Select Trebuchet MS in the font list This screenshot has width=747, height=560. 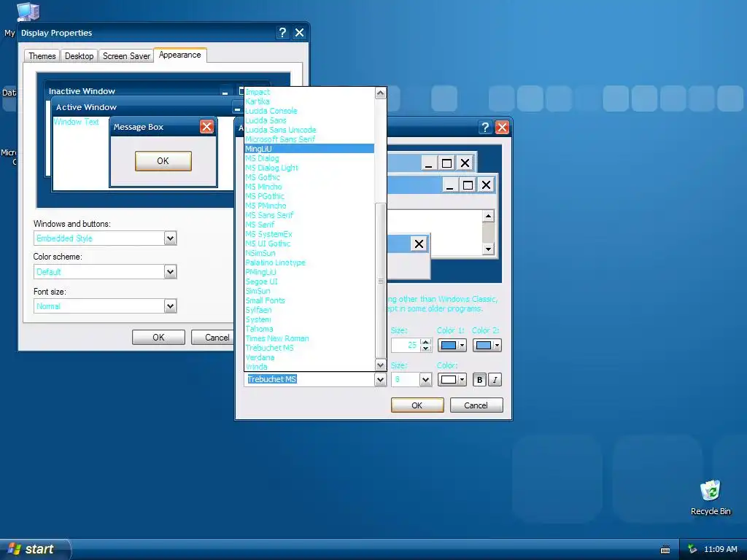[x=309, y=348]
